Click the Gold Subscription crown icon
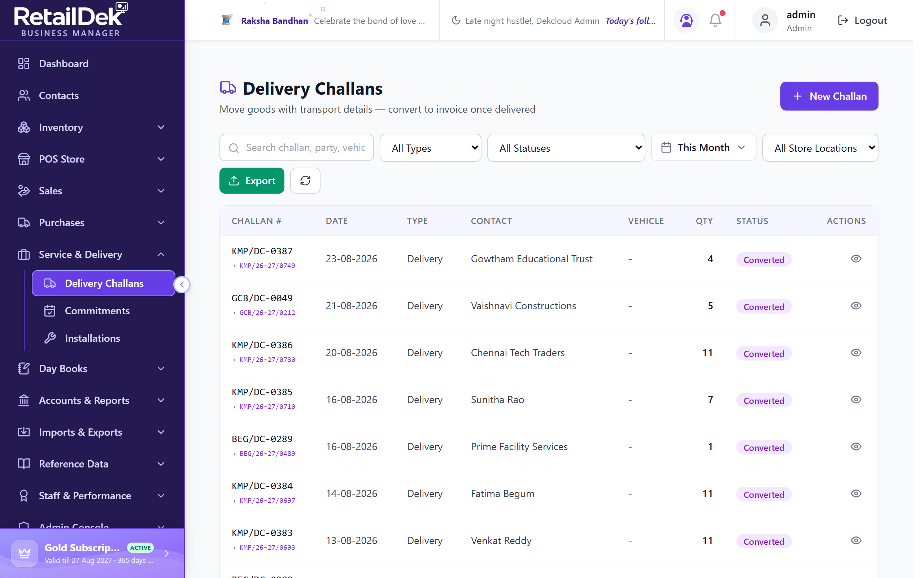The width and height of the screenshot is (924, 578). (x=25, y=553)
